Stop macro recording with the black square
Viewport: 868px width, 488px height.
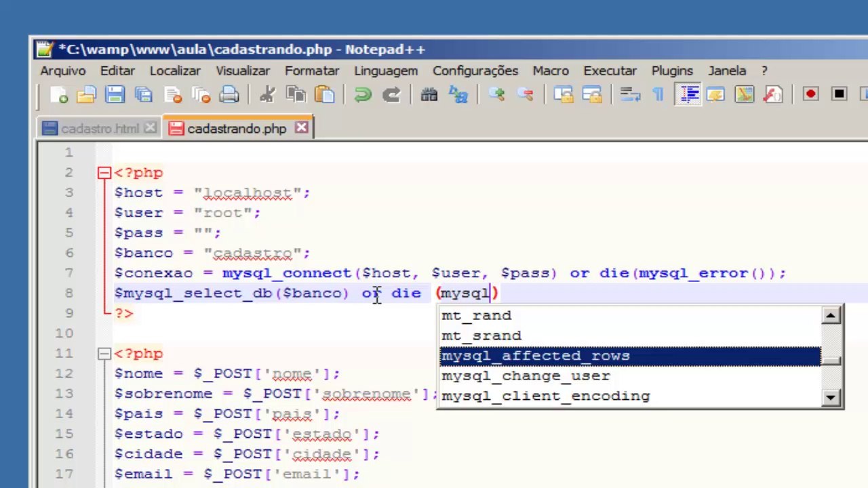[839, 94]
